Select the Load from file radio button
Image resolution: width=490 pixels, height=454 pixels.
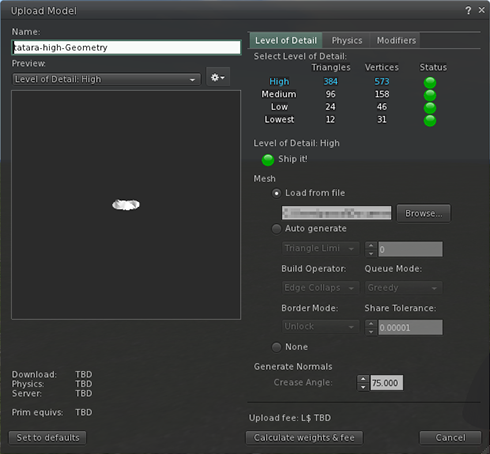276,193
